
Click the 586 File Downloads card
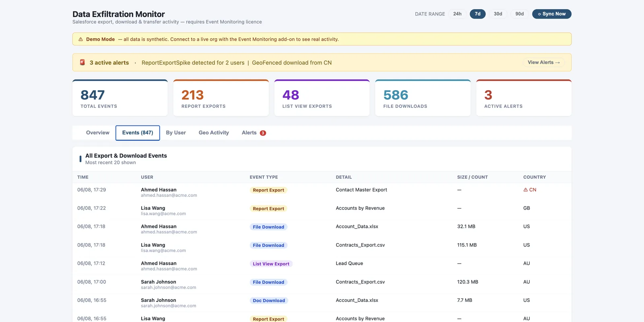pos(423,98)
